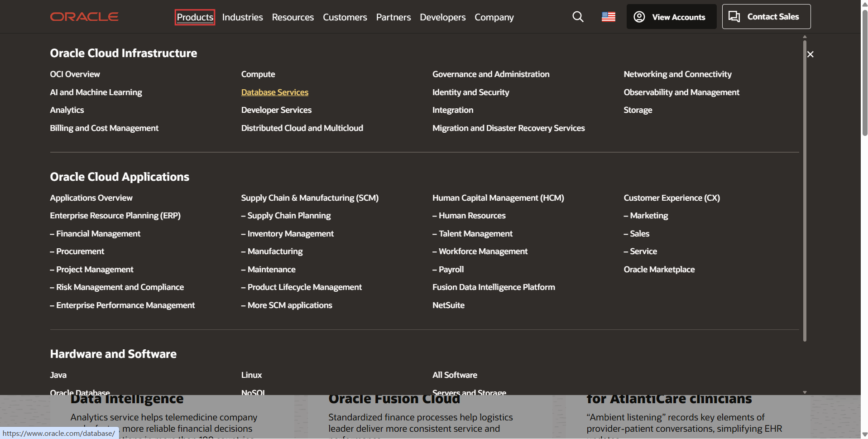This screenshot has width=868, height=439.
Task: Open the Industries menu
Action: pos(242,17)
